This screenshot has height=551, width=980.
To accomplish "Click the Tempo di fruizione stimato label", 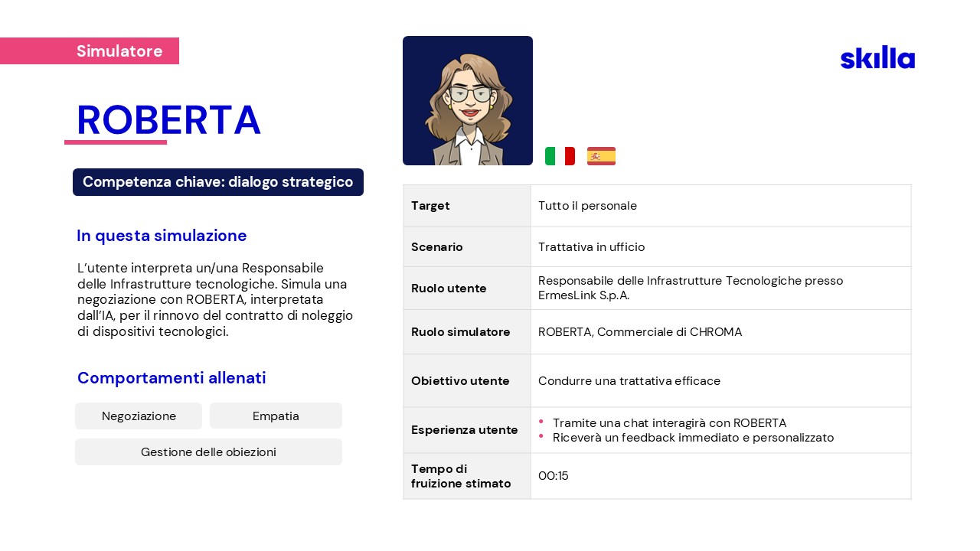I will pos(460,476).
